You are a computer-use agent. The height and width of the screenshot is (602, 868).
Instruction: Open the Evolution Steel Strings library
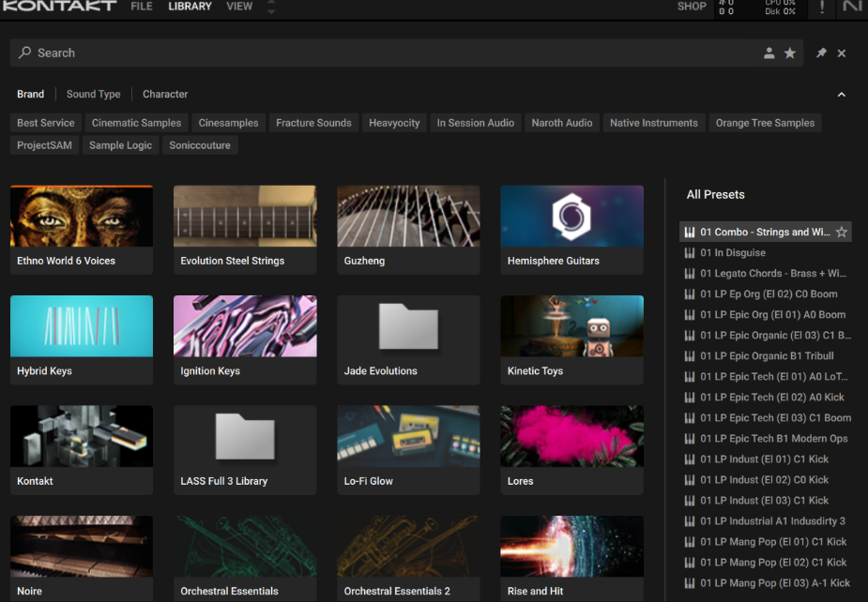(x=245, y=230)
